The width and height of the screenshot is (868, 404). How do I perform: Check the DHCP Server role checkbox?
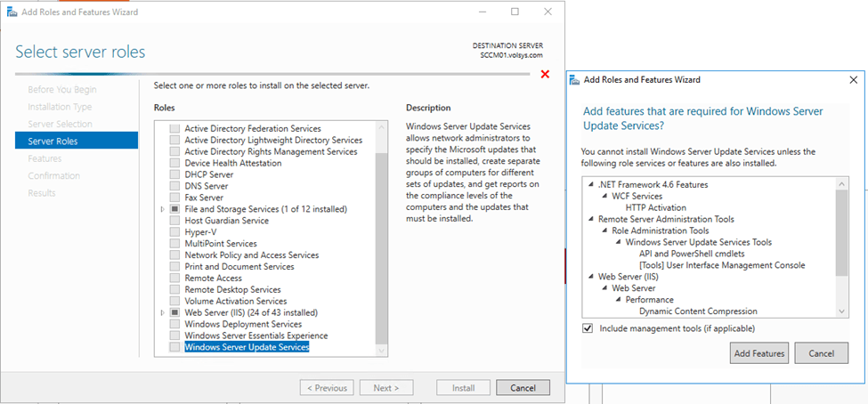tap(174, 174)
